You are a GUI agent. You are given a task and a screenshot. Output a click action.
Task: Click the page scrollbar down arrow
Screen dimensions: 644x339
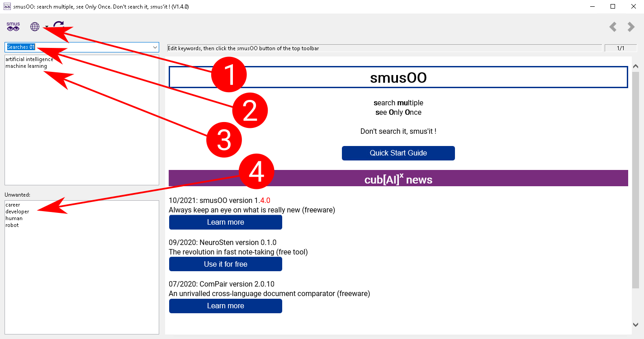click(635, 325)
